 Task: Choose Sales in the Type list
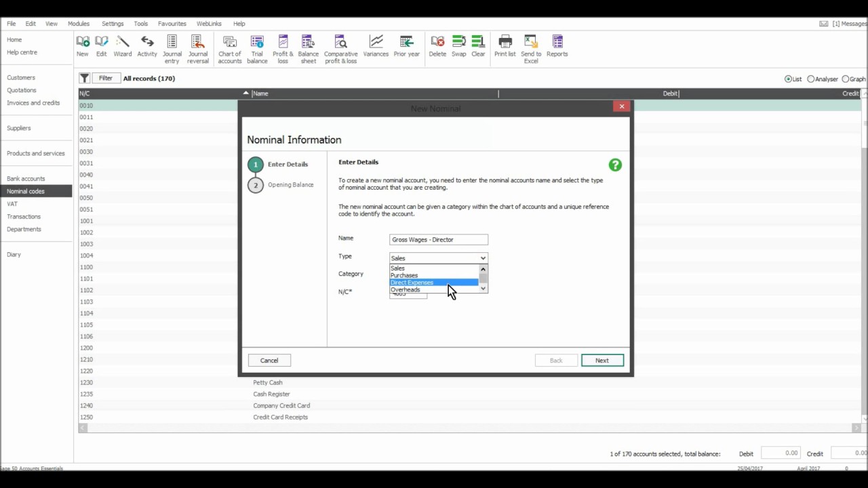pos(434,268)
